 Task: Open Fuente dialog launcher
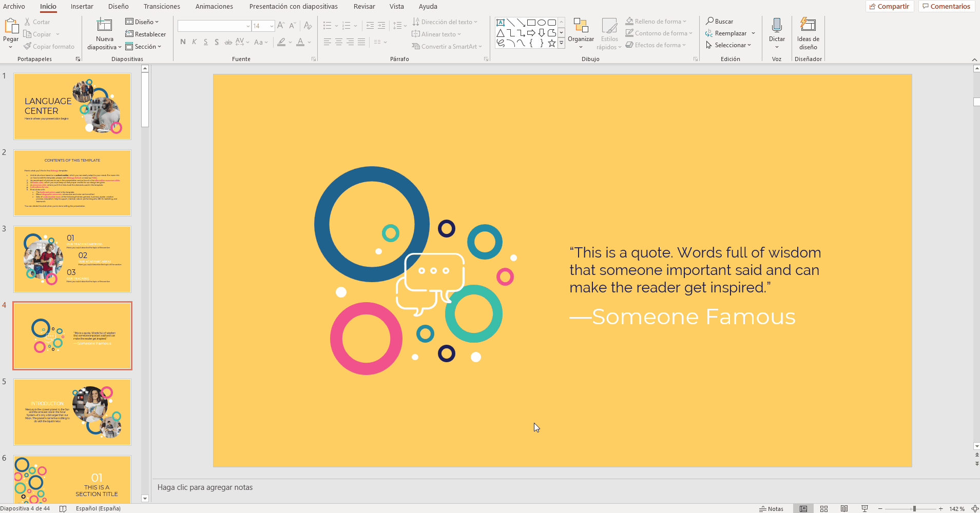coord(314,59)
